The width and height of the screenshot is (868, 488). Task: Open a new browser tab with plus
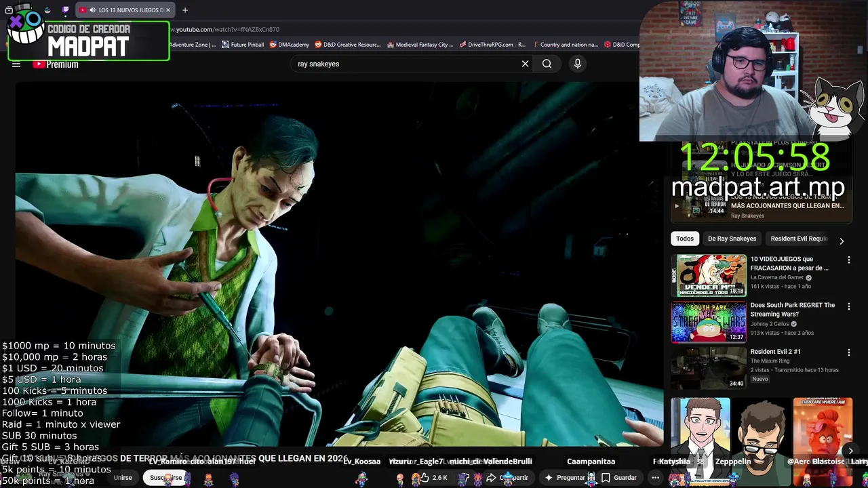coord(184,10)
